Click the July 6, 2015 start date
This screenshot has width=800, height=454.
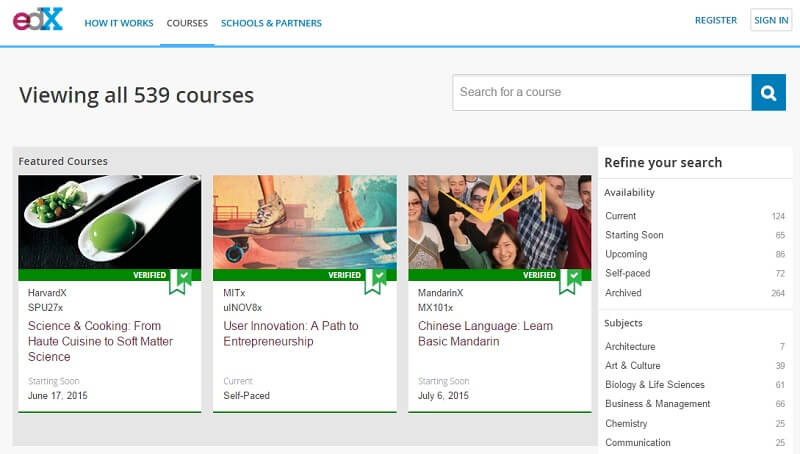pos(443,396)
